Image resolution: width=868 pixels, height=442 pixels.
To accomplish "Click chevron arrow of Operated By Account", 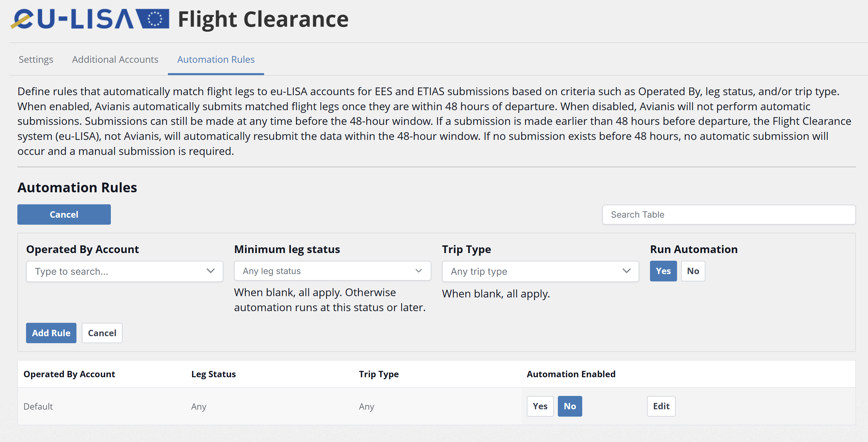I will 211,271.
